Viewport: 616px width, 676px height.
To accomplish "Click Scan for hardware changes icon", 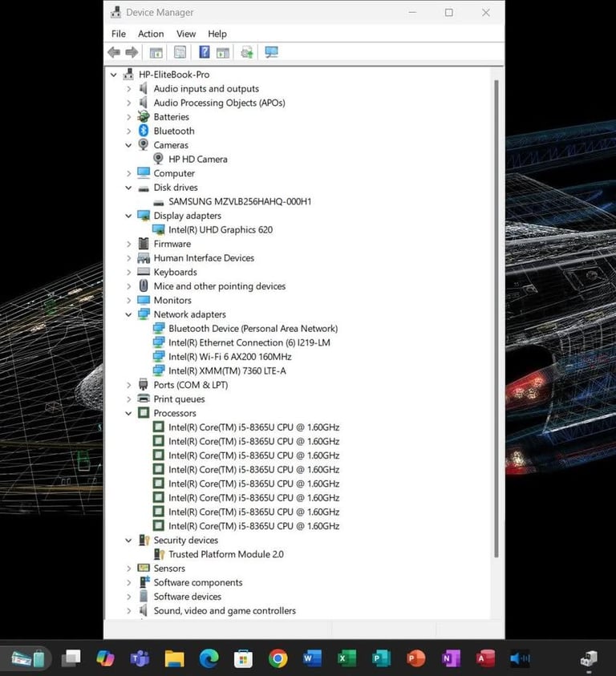I will tap(271, 53).
